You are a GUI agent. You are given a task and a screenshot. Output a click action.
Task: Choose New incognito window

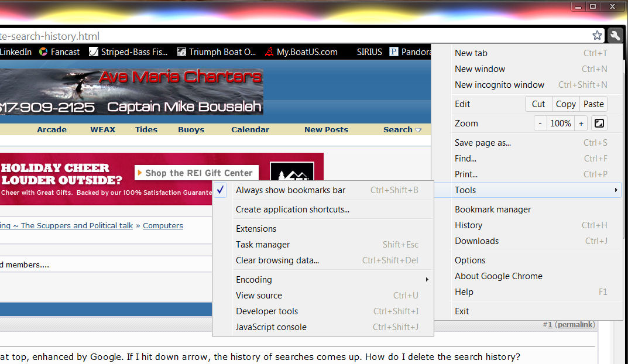499,85
